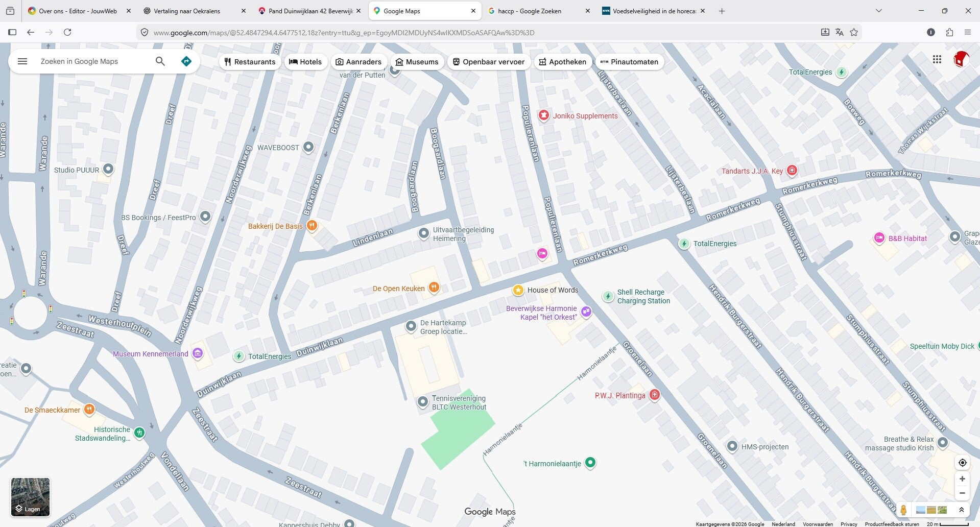
Task: Zoom out with the minus button
Action: (962, 493)
